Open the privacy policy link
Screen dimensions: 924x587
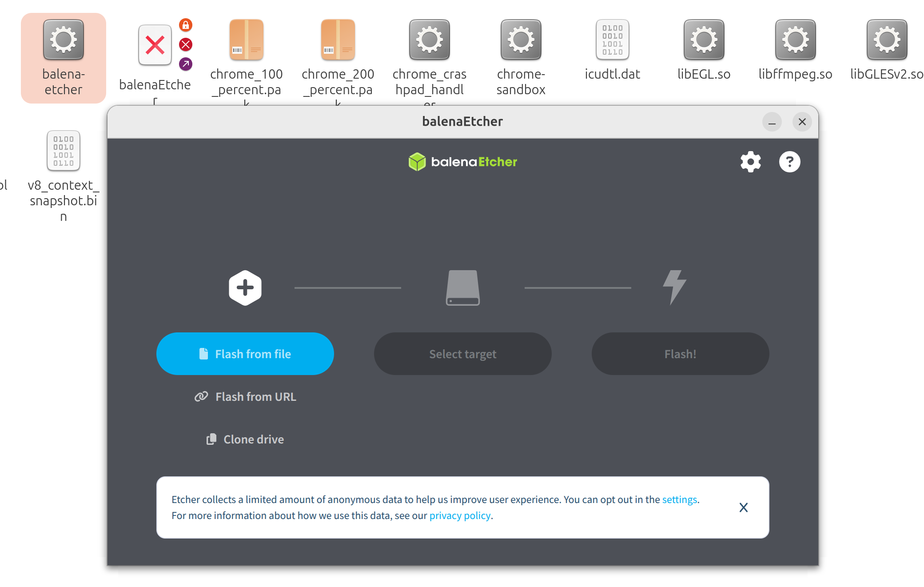click(x=460, y=515)
